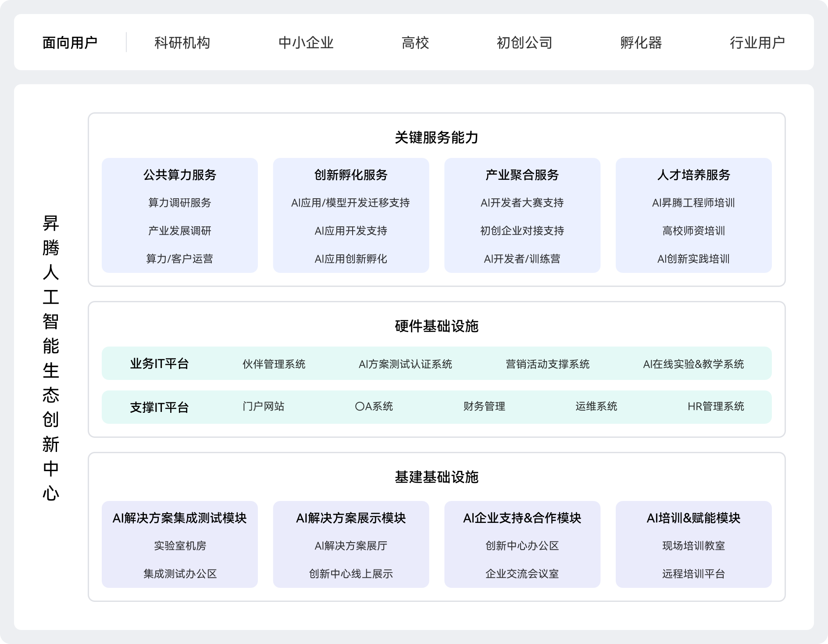Image resolution: width=828 pixels, height=644 pixels.
Task: Click the 关键服务能力 section title
Action: click(x=436, y=137)
